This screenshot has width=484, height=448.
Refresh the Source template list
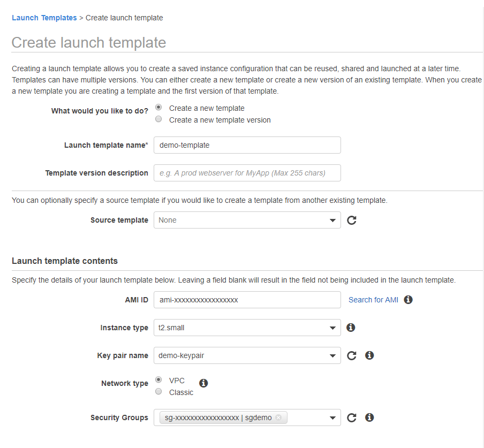(352, 220)
